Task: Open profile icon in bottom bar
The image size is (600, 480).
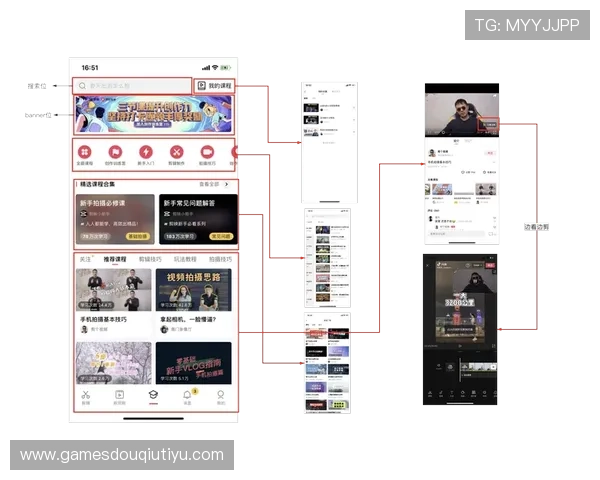Action: [x=220, y=397]
